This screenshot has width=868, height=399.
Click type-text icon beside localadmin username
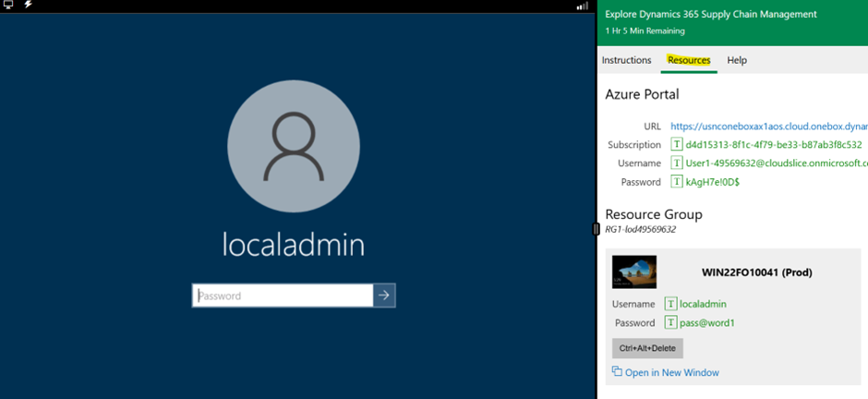(671, 304)
